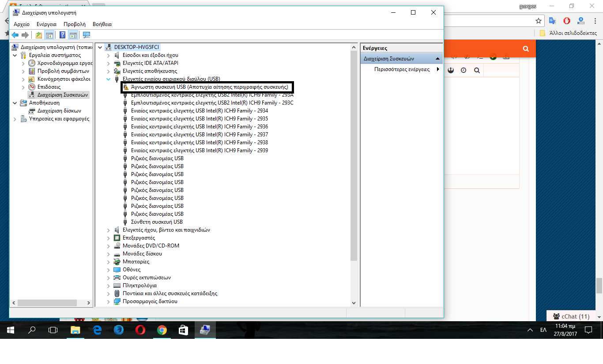This screenshot has height=364, width=603.
Task: Click the Opera icon in the taskbar
Action: click(140, 330)
